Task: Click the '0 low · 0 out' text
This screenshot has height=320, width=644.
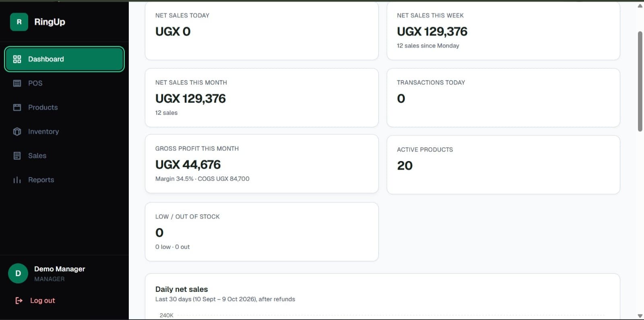Action: [172, 247]
